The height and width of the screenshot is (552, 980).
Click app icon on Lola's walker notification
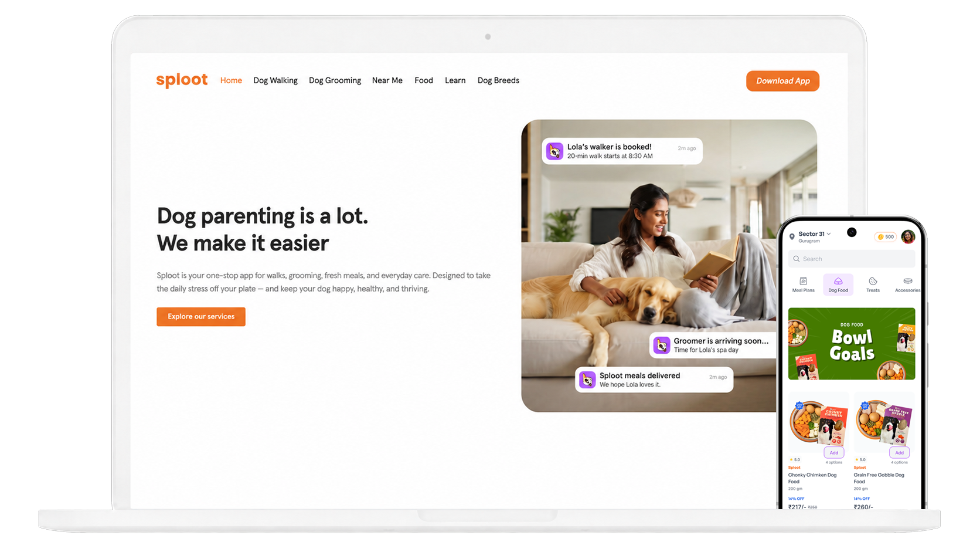(554, 151)
